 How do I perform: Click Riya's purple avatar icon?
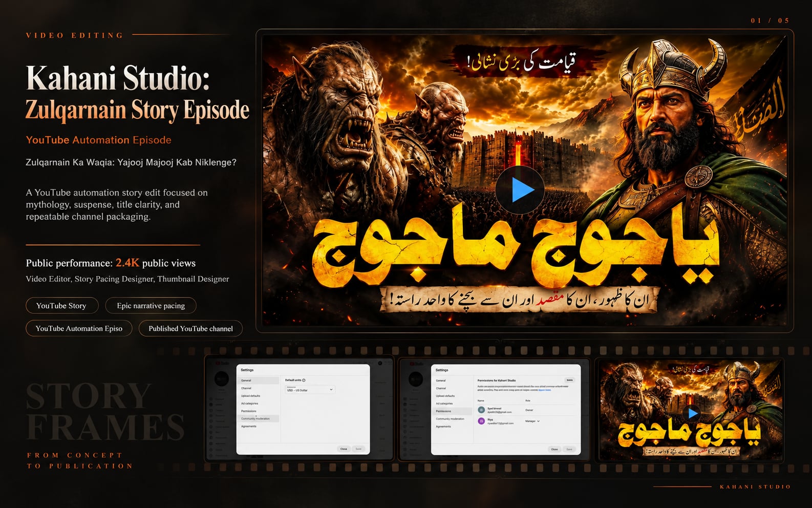click(481, 421)
